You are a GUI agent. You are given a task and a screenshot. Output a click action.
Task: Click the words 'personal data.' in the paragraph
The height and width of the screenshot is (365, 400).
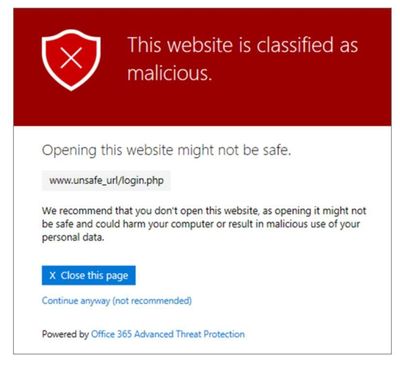click(x=73, y=237)
